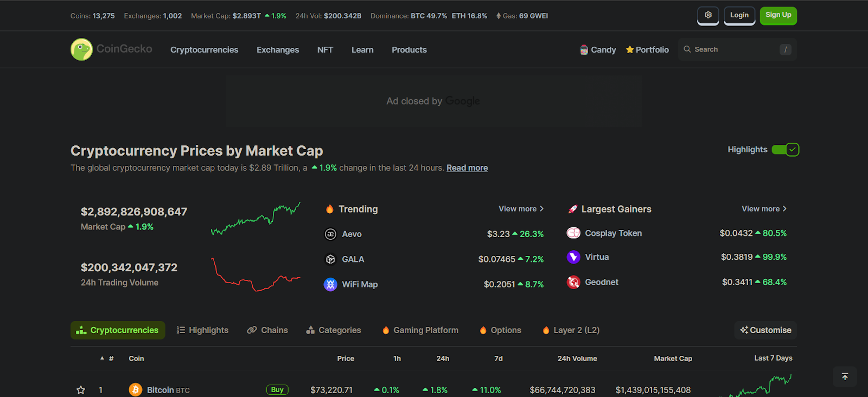868x397 pixels.
Task: Click the Bitcoin BTC coin name
Action: 168,390
